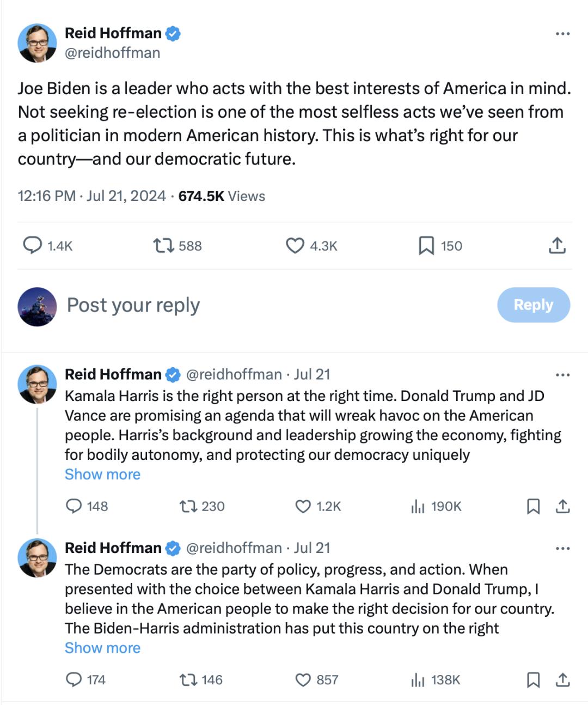Screen dimensions: 588x705
Task: Open the main tweet's three-dot menu
Action: pyautogui.click(x=562, y=34)
